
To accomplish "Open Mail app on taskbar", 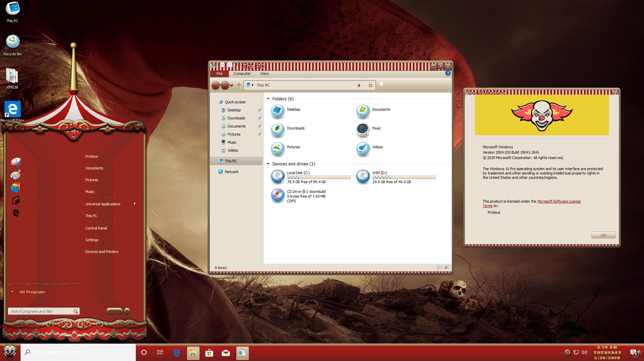I will point(226,353).
